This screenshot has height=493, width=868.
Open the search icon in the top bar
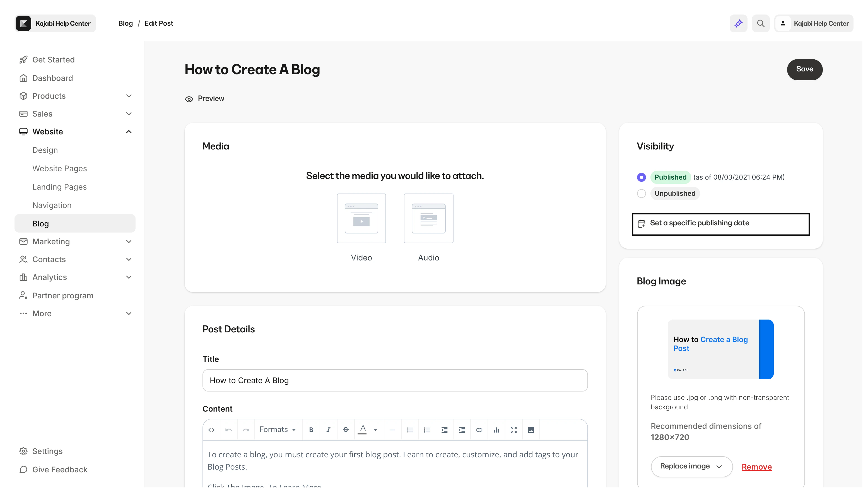pyautogui.click(x=761, y=23)
